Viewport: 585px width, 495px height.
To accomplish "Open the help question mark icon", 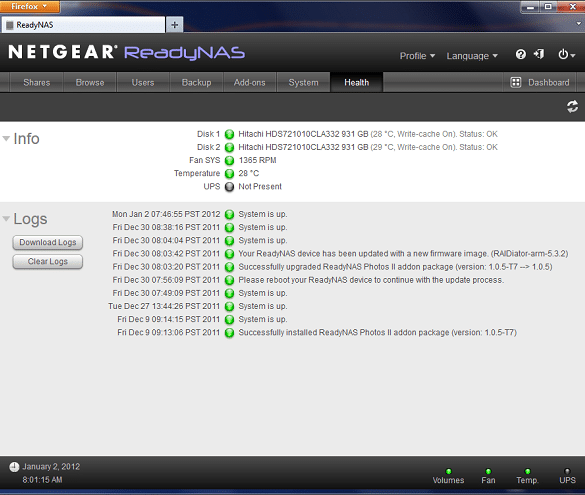I will pos(520,54).
